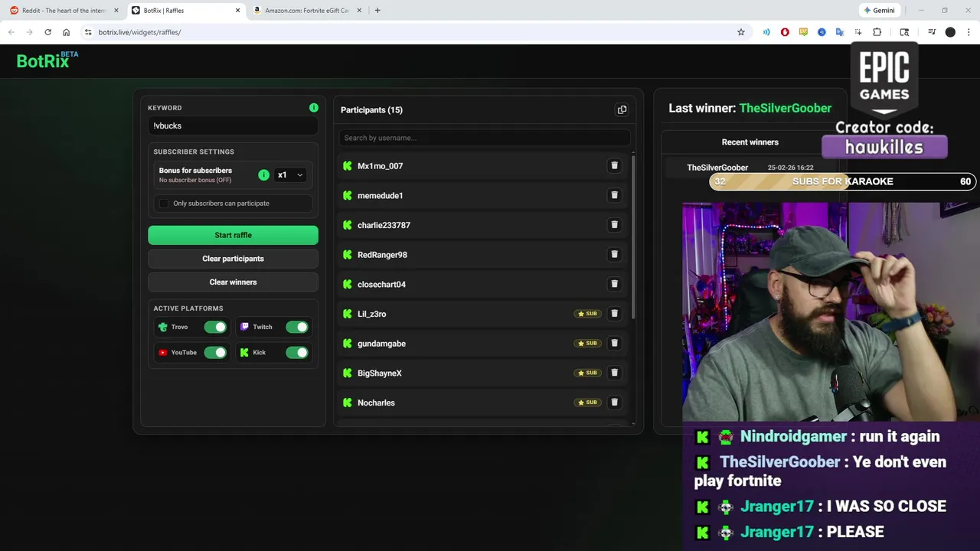Click the search tabs side panel icon
This screenshot has height=551, width=980.
click(x=904, y=32)
